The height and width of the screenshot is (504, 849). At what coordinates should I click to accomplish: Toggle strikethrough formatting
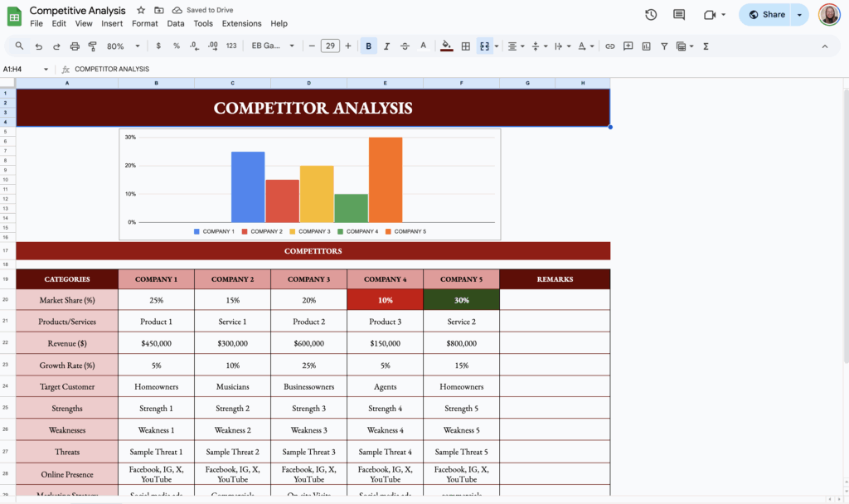click(x=405, y=46)
